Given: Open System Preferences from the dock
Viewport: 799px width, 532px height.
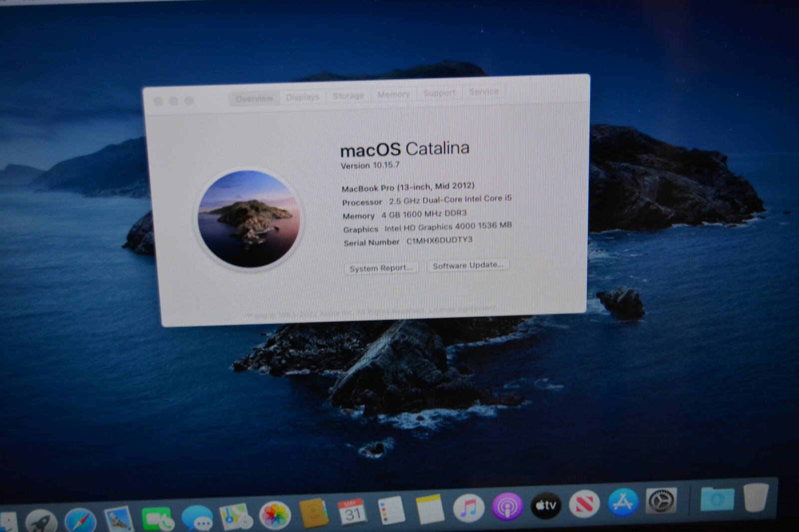Looking at the screenshot, I should [x=662, y=501].
